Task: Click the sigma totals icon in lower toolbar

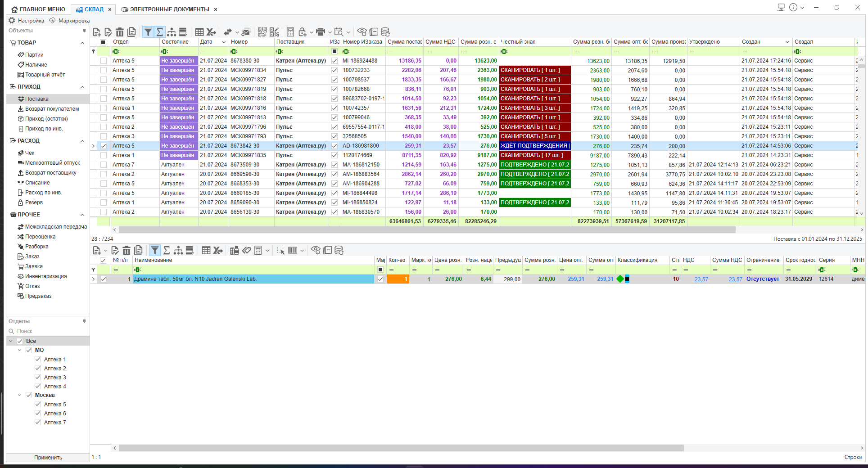Action: coord(167,250)
